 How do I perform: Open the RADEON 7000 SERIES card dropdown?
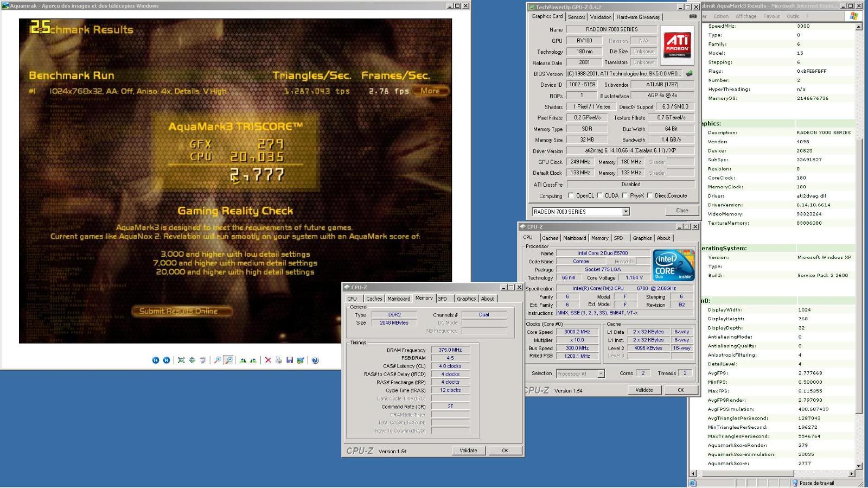click(x=626, y=212)
